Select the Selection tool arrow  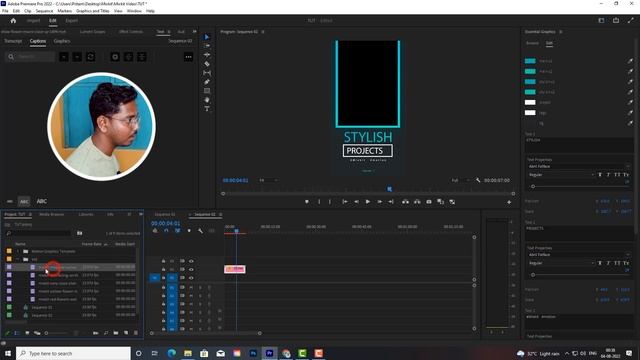pyautogui.click(x=207, y=37)
